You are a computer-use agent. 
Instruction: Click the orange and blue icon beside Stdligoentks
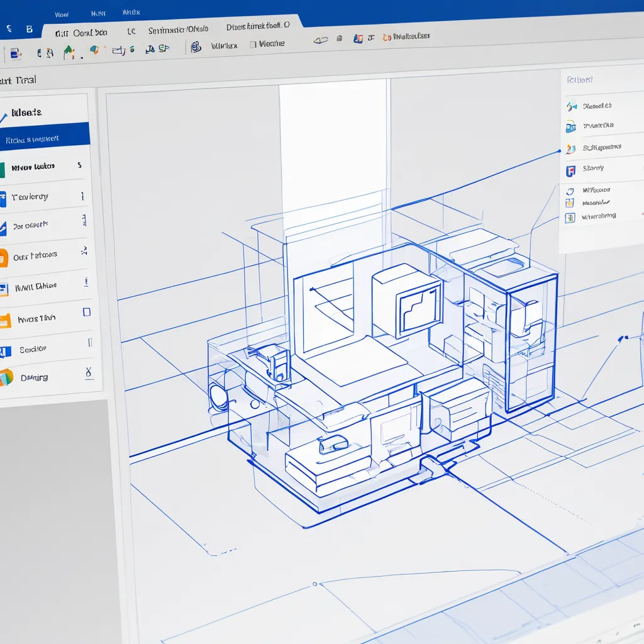tap(571, 148)
